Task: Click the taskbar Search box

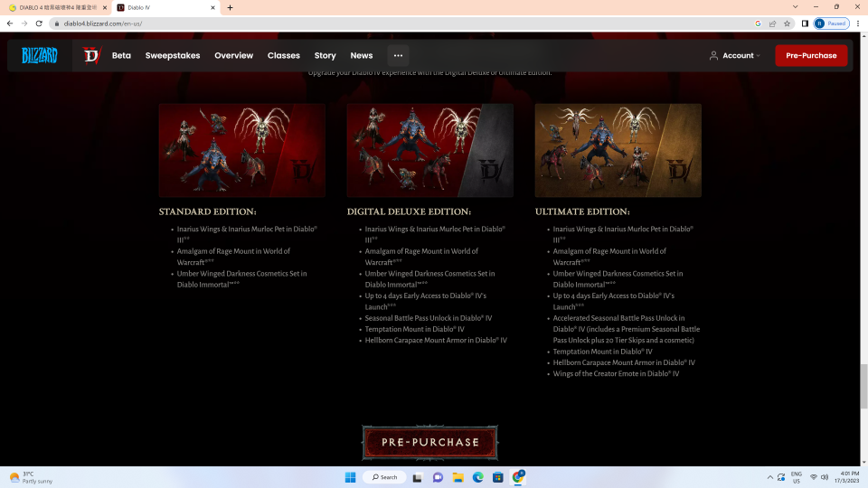Action: pyautogui.click(x=384, y=477)
